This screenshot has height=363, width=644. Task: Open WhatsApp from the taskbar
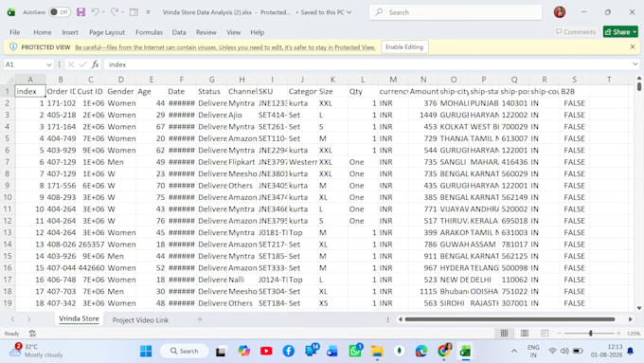pyautogui.click(x=355, y=351)
